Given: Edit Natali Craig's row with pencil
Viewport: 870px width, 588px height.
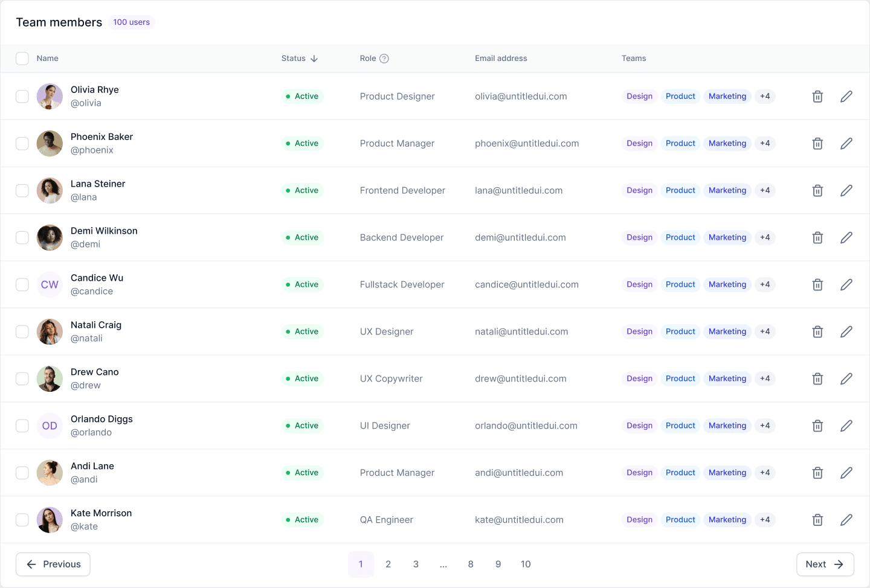Looking at the screenshot, I should [846, 332].
